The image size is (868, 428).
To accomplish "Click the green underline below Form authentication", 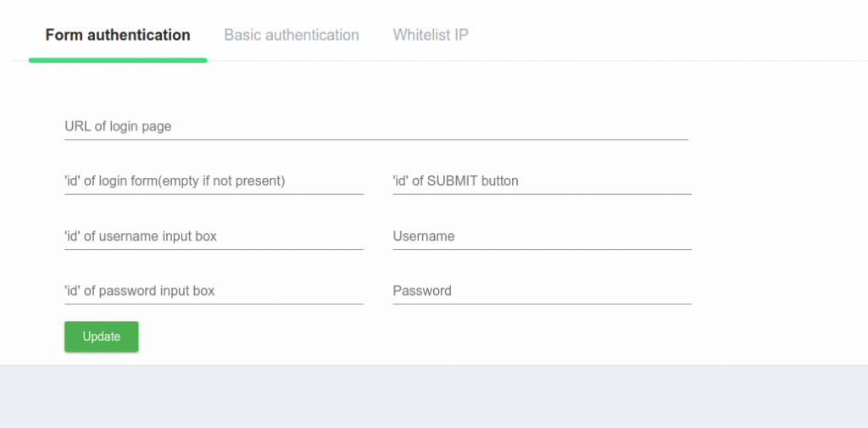I will [118, 60].
